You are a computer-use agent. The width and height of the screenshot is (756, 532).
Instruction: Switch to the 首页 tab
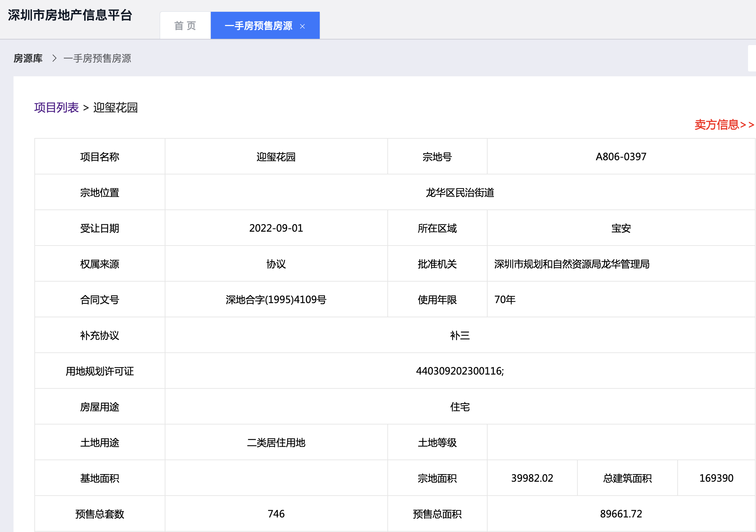click(x=185, y=26)
